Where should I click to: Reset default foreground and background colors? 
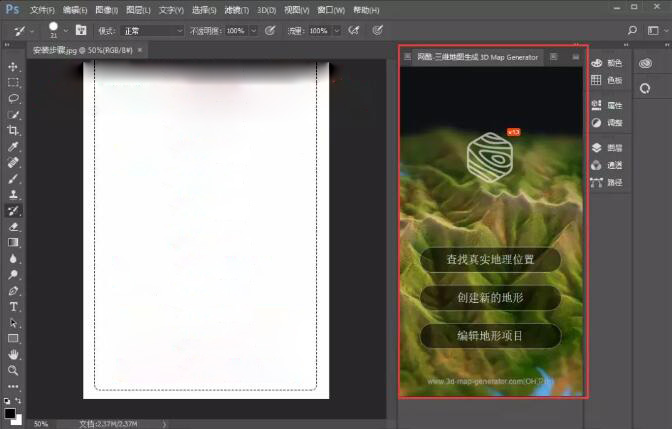(x=7, y=401)
